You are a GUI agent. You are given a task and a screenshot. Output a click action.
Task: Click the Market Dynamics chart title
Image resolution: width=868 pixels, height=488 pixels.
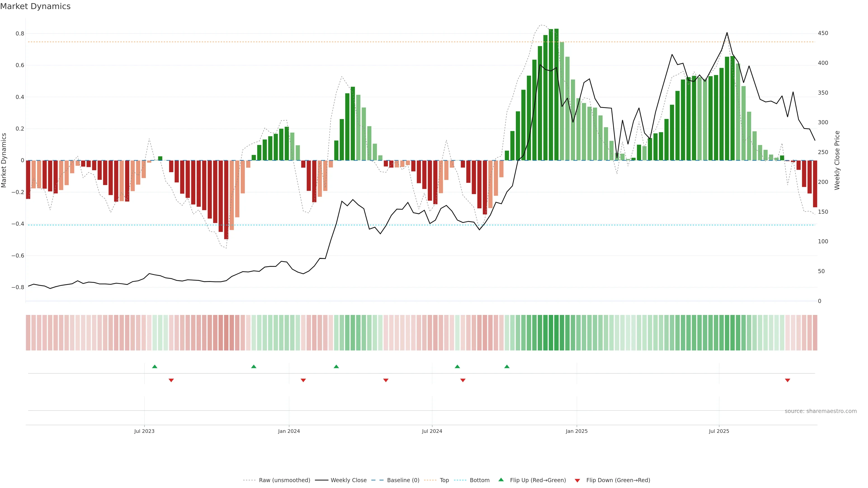35,6
